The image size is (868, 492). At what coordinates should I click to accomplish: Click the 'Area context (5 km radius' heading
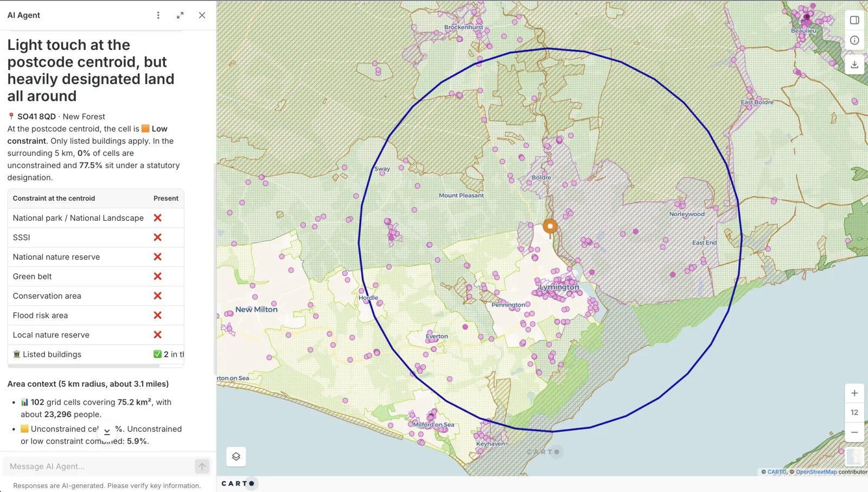coord(88,384)
